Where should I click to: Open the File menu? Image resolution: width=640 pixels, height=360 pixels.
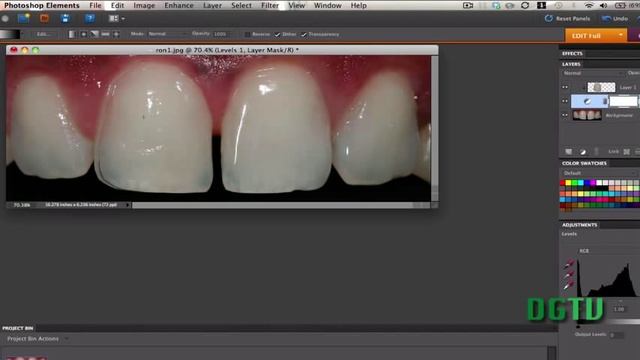click(95, 5)
